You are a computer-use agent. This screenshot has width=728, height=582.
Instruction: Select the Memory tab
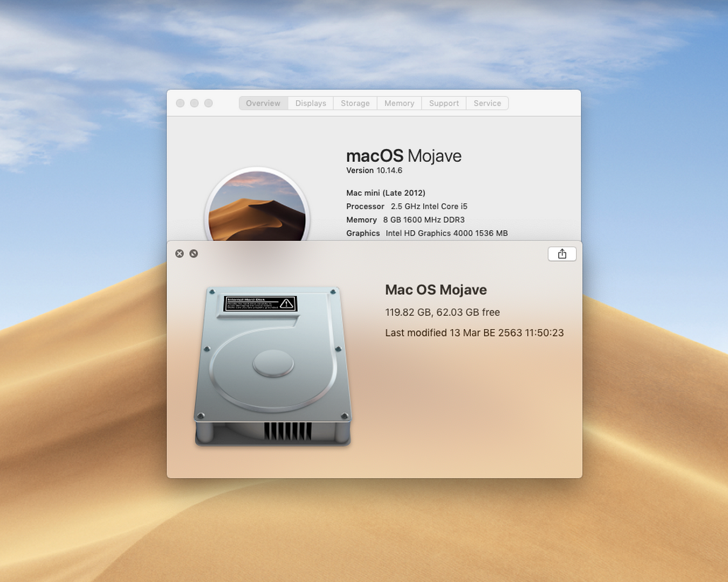[x=400, y=103]
